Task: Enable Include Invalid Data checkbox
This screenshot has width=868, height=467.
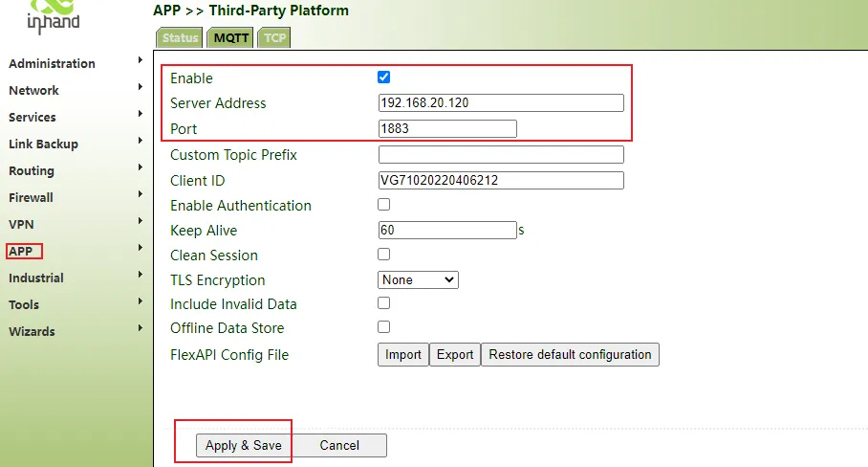Action: [x=383, y=302]
